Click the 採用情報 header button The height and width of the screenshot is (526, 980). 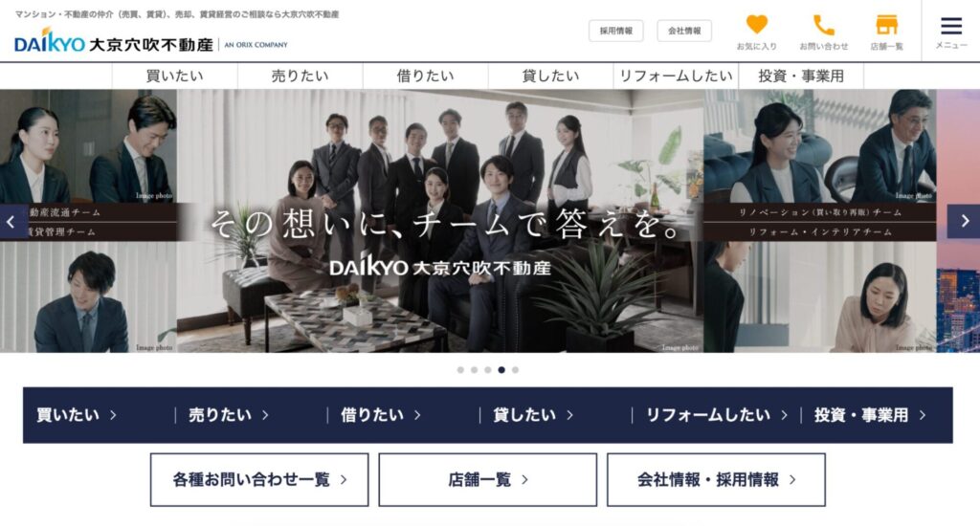[615, 31]
